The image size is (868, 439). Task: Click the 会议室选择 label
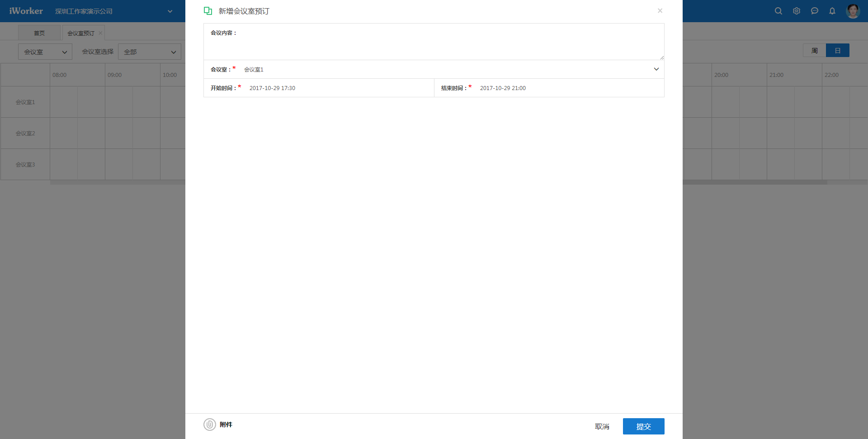click(x=98, y=52)
